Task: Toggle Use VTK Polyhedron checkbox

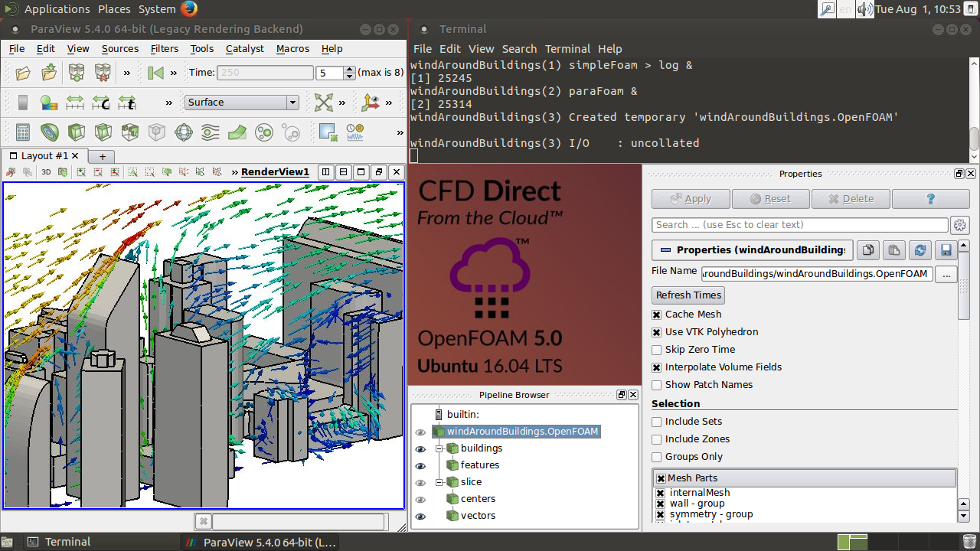Action: coord(657,332)
